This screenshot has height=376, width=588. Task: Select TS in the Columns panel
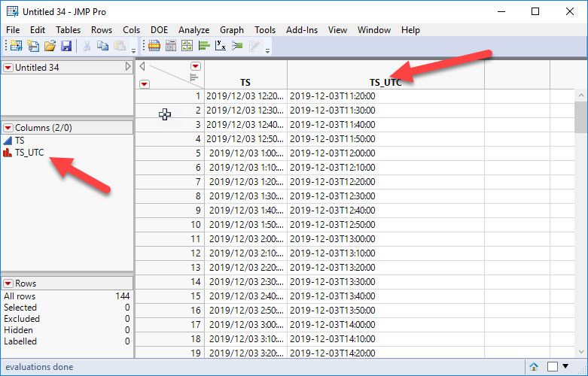(x=20, y=141)
